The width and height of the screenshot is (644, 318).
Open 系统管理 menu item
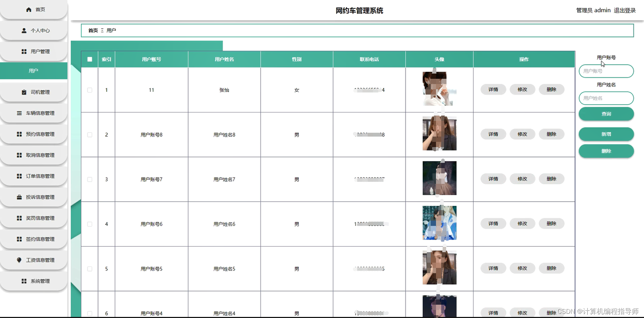[34, 281]
